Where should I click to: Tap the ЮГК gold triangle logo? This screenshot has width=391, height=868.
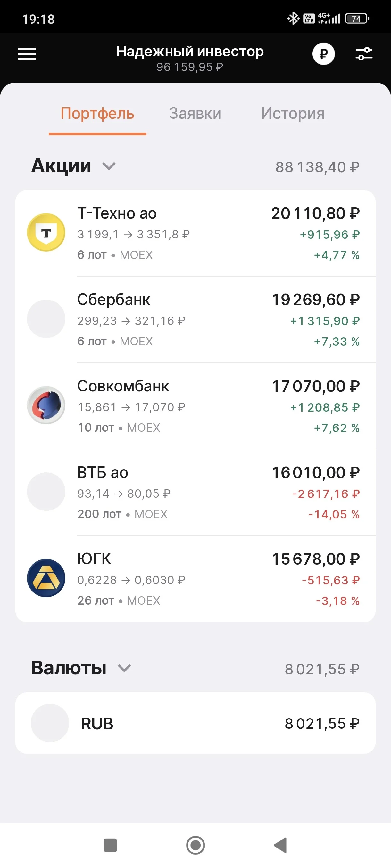[x=46, y=578]
